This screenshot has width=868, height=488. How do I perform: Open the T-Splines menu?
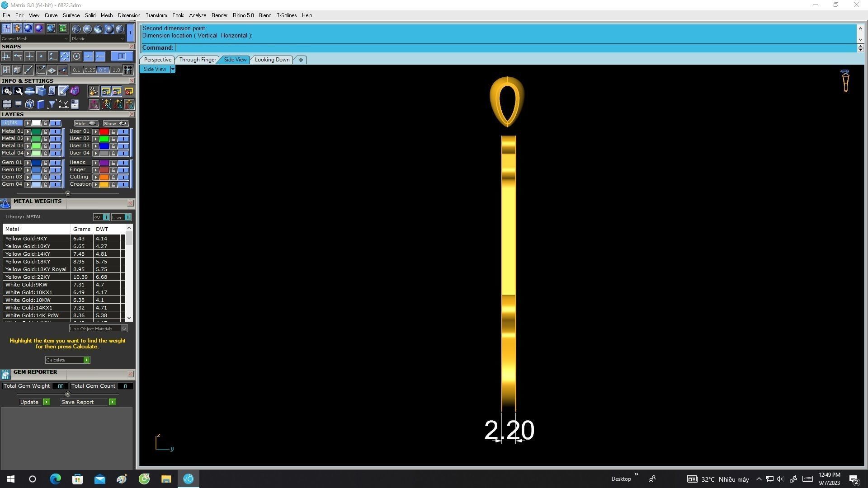coord(286,15)
